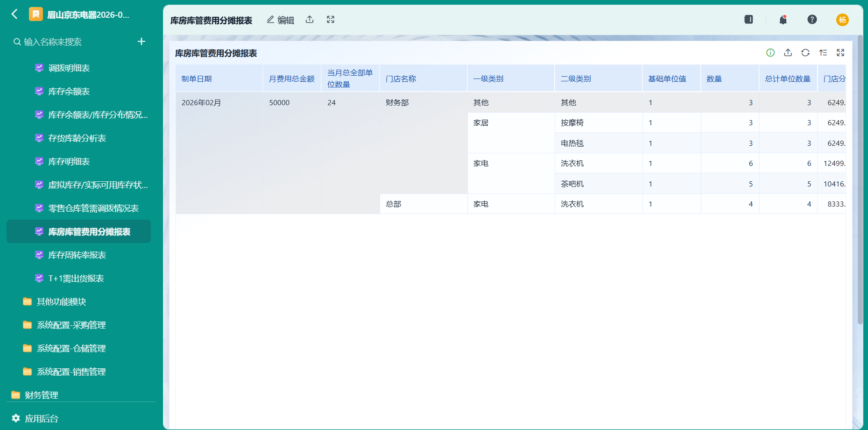The image size is (868, 430).
Task: Click the folder icon of 其他功能模块
Action: 28,301
